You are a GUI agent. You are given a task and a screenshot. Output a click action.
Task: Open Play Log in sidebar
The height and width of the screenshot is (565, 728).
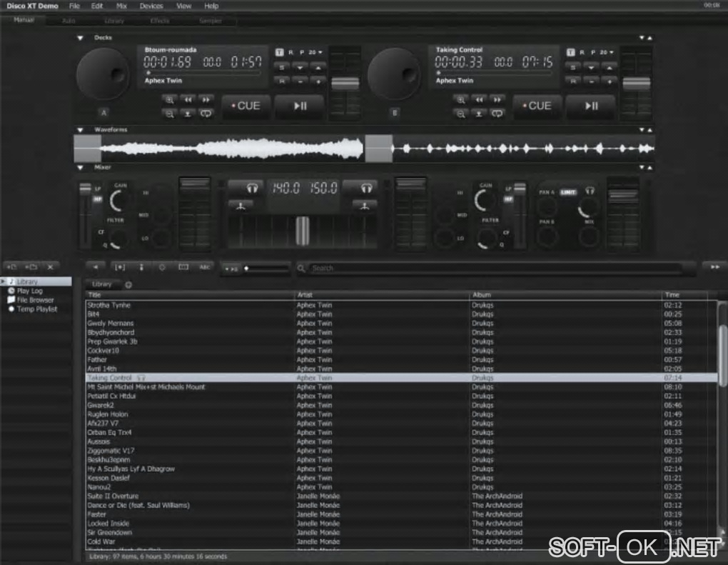pyautogui.click(x=30, y=291)
